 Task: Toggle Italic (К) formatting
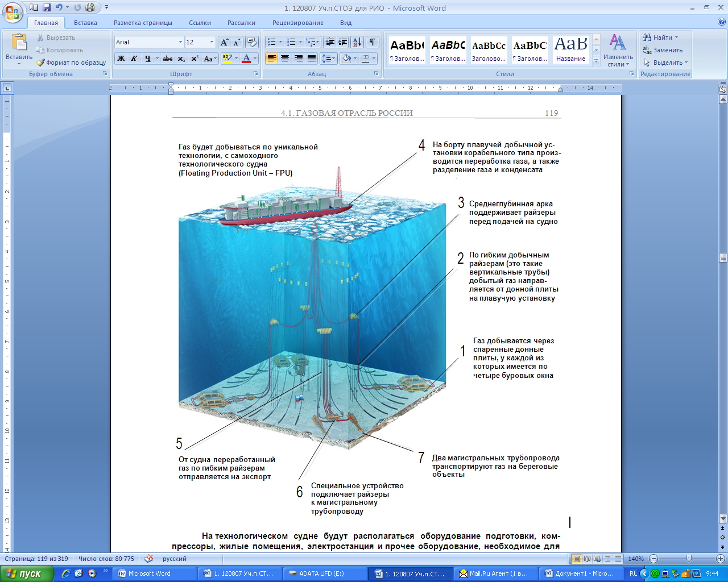click(134, 59)
